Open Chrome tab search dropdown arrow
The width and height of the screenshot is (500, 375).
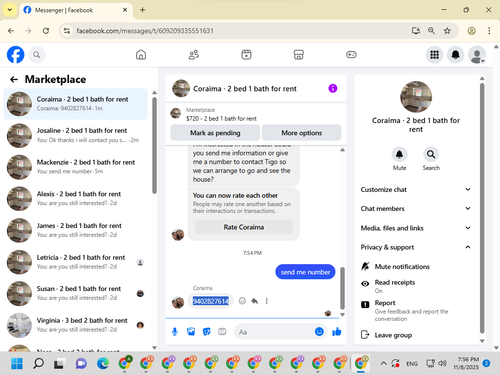tap(10, 10)
